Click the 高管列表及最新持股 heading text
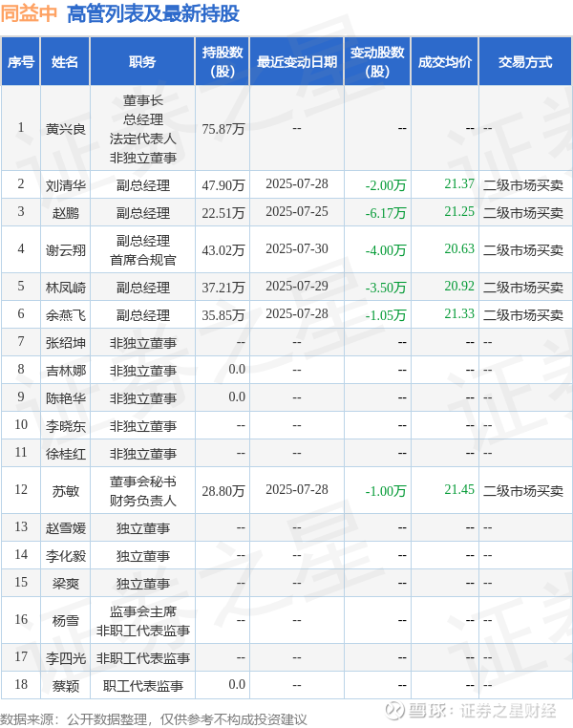This screenshot has height=728, width=573. [x=153, y=13]
